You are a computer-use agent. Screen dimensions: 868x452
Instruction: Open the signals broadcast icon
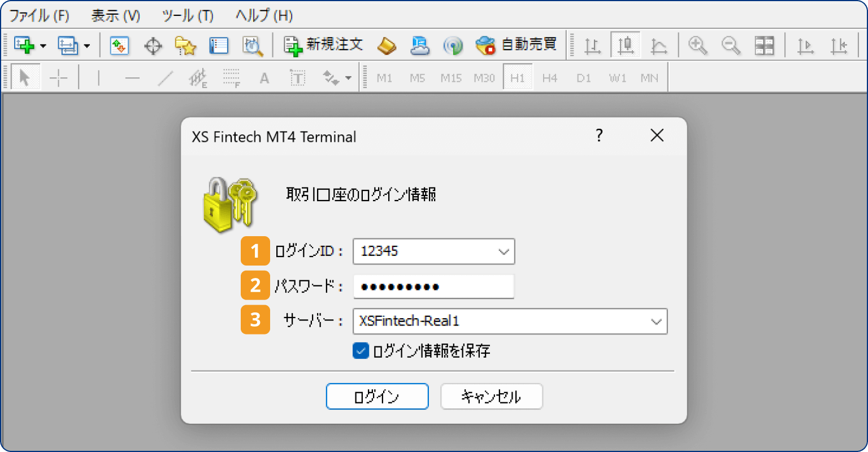click(453, 45)
